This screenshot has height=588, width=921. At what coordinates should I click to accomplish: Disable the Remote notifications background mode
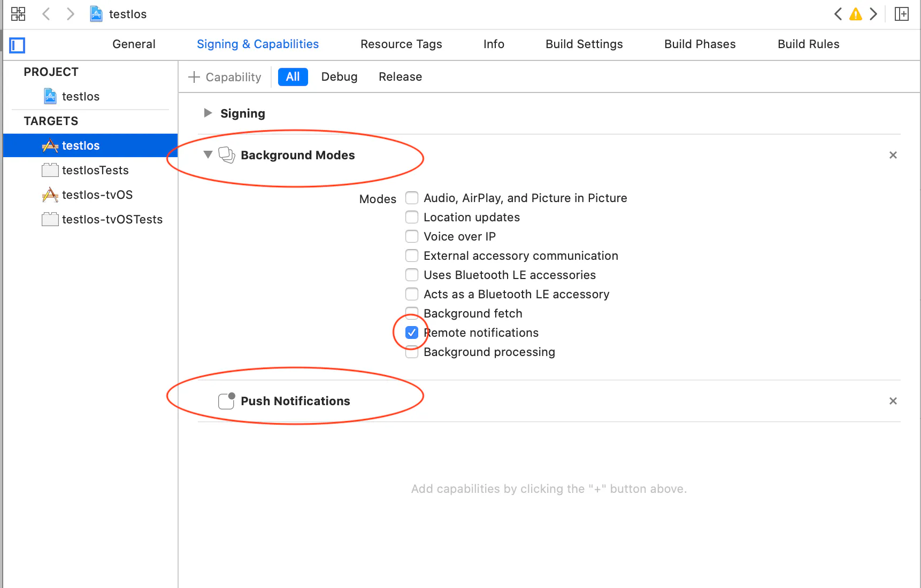point(412,332)
